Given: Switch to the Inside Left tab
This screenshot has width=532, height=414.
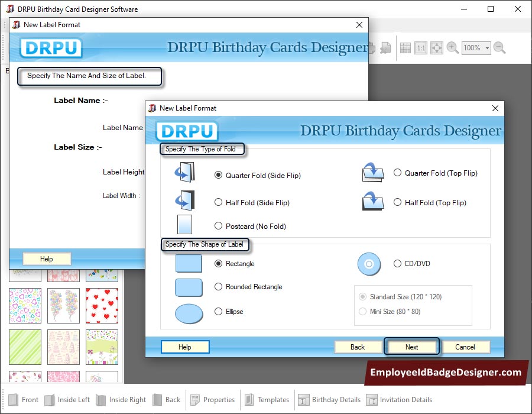Looking at the screenshot, I should 67,399.
